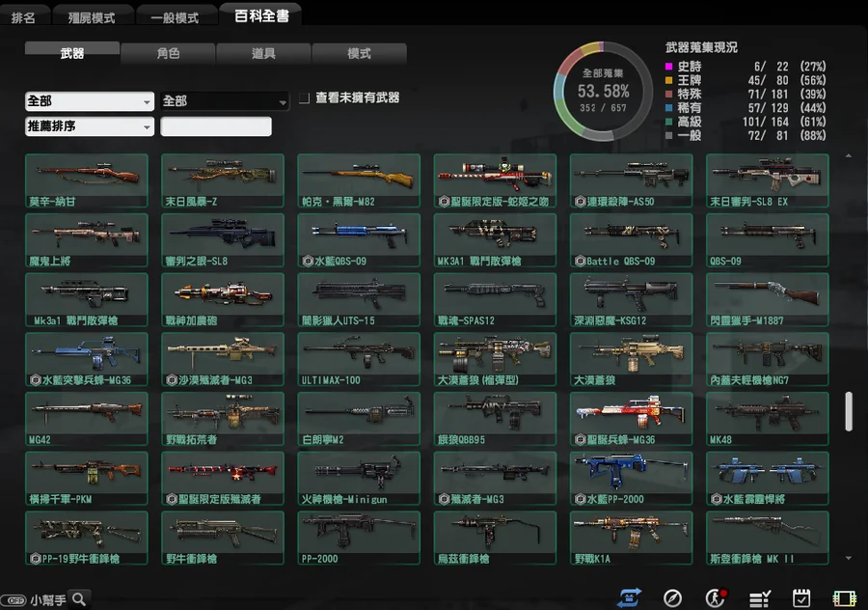
Task: Toggle the 小幫手 OFF switch
Action: pos(14,600)
